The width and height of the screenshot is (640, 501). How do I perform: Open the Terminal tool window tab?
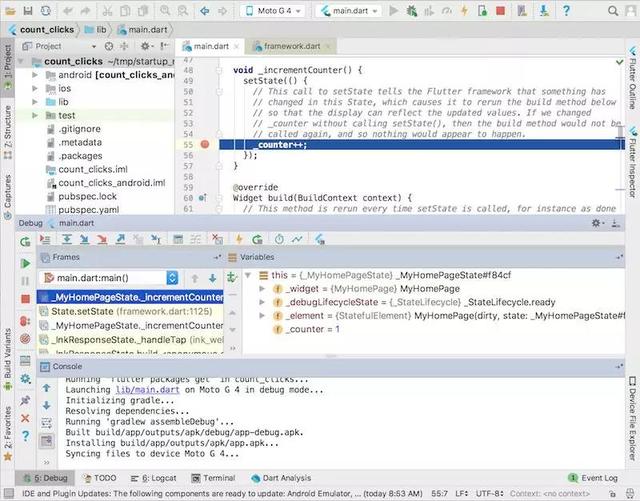point(213,478)
